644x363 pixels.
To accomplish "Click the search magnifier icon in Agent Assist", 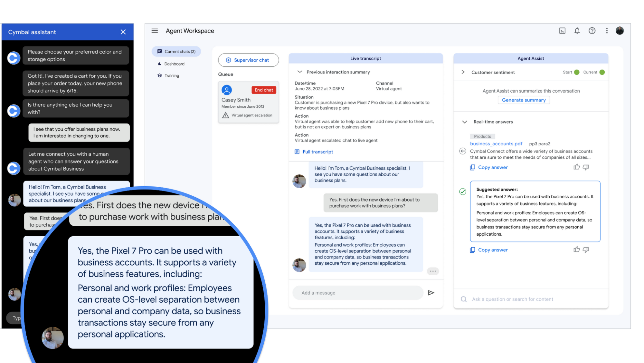I will pyautogui.click(x=463, y=299).
